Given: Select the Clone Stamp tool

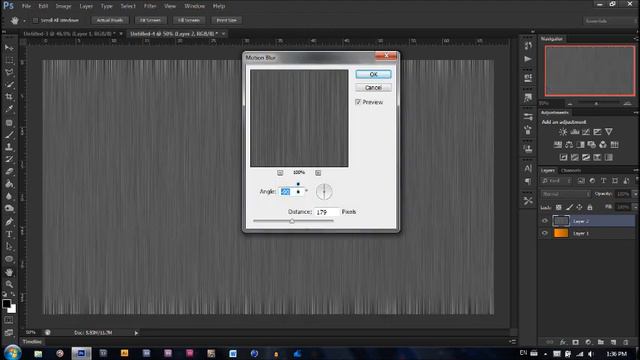Looking at the screenshot, I should coord(9,147).
